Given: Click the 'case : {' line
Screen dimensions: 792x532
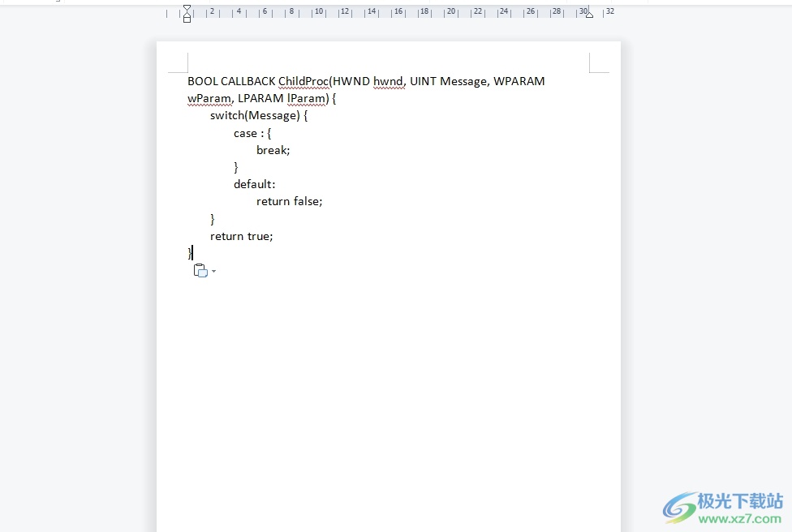Looking at the screenshot, I should 252,133.
